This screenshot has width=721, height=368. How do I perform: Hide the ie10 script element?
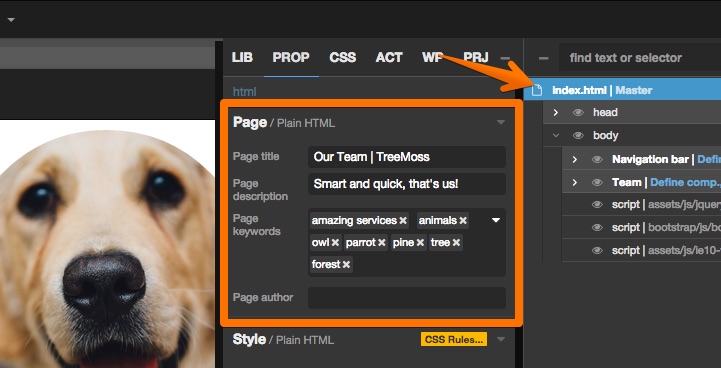click(597, 251)
